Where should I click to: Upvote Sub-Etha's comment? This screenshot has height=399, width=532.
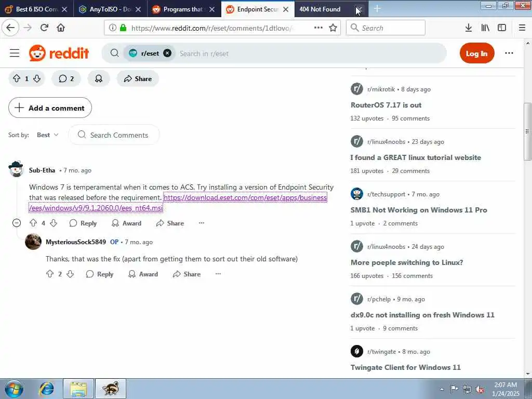click(x=33, y=223)
